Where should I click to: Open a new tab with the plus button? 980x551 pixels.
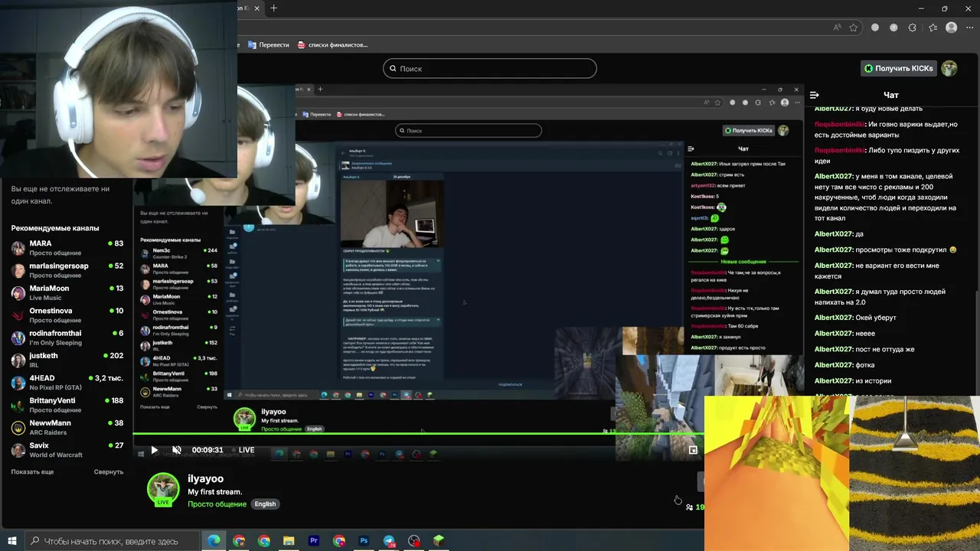pyautogui.click(x=274, y=8)
